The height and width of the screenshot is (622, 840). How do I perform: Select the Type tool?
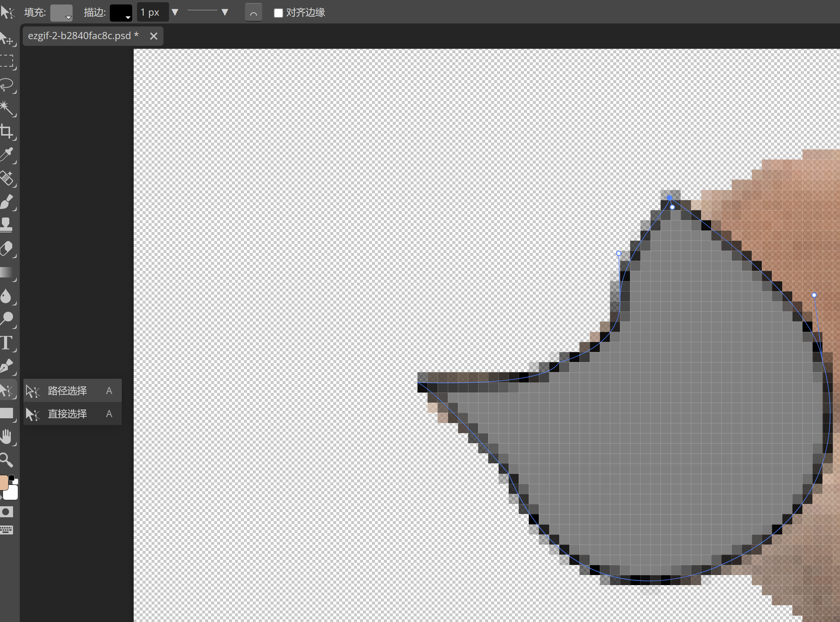[7, 343]
